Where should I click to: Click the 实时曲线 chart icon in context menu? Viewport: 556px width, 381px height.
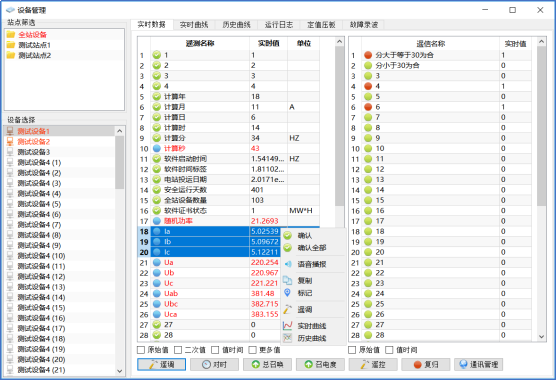pyautogui.click(x=288, y=326)
